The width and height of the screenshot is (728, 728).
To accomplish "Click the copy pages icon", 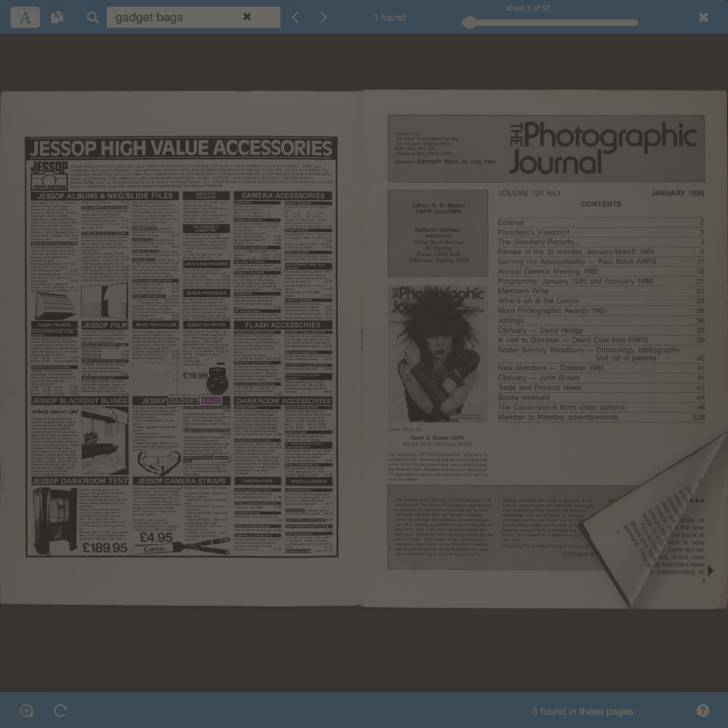I will (57, 17).
